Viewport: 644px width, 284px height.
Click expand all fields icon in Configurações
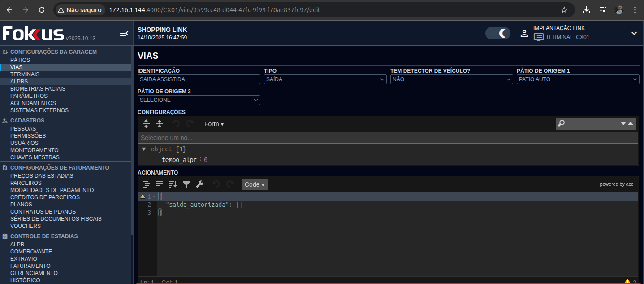[146, 124]
